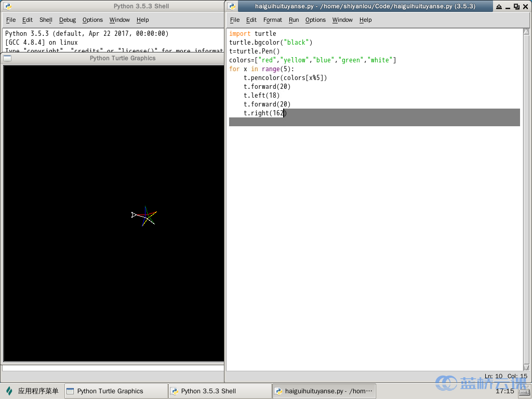Minimize the haiguihuituyanse.py editor window

[508, 6]
